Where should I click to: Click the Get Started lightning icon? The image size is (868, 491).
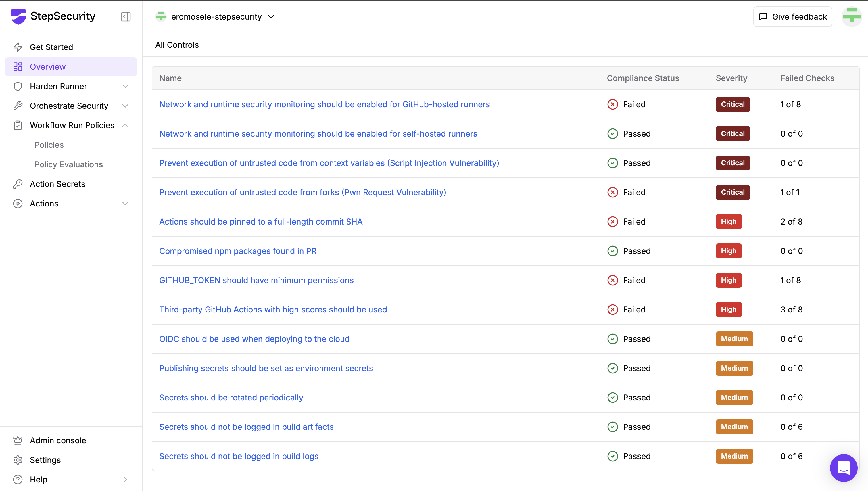(18, 47)
